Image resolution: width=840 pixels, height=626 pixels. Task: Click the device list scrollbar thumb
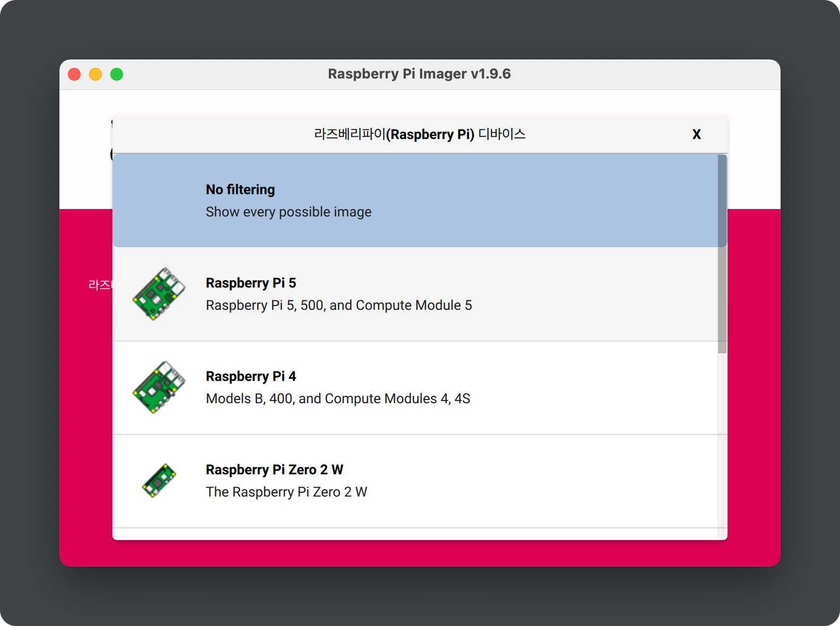click(x=722, y=254)
